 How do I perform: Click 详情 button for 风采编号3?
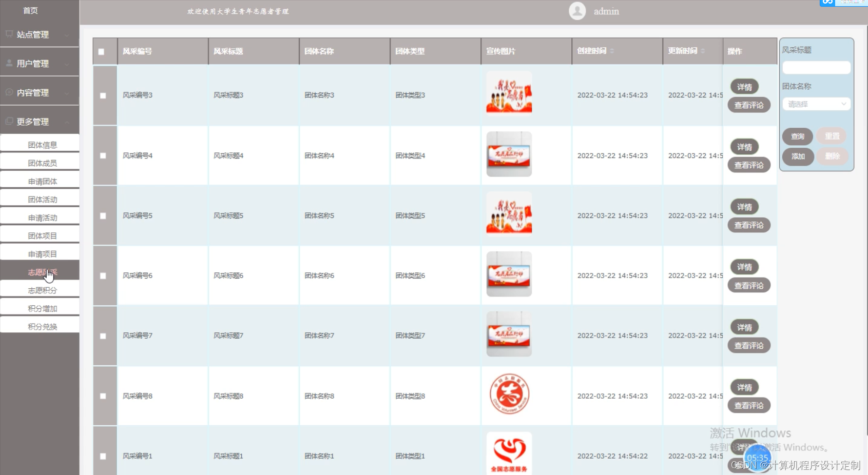744,87
